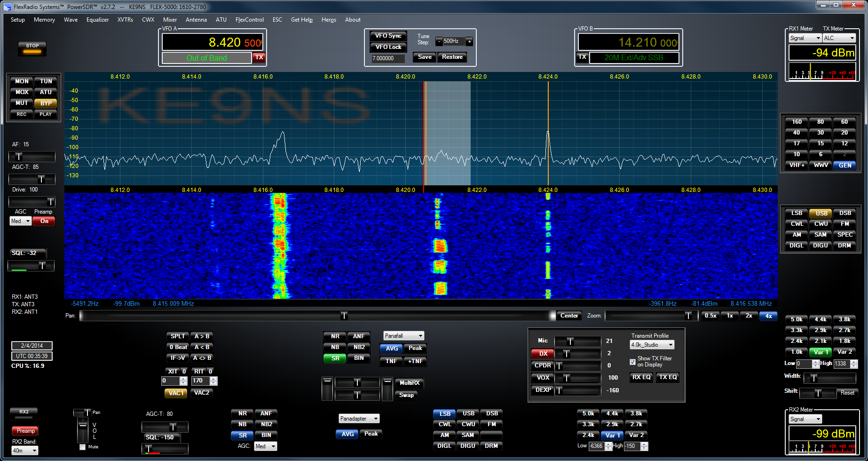Open the XVTRs menu
The height and width of the screenshot is (461, 868).
coord(125,20)
